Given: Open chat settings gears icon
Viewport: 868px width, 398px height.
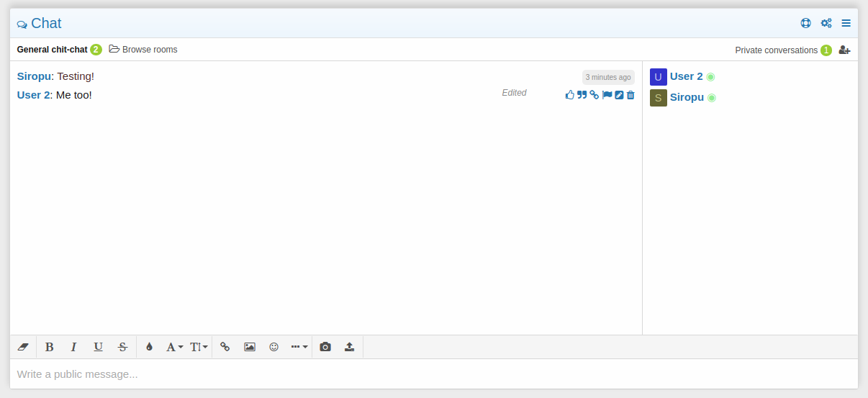Looking at the screenshot, I should coord(826,23).
